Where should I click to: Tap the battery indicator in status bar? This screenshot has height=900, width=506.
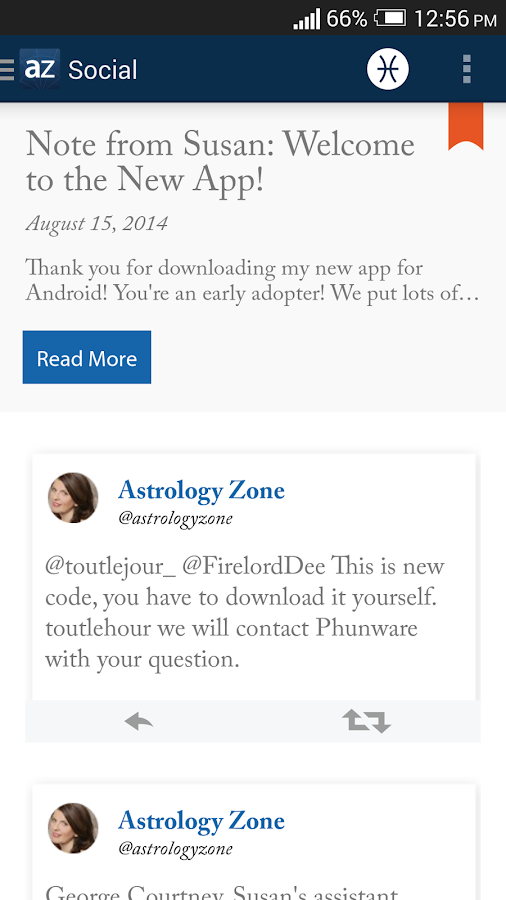point(391,18)
